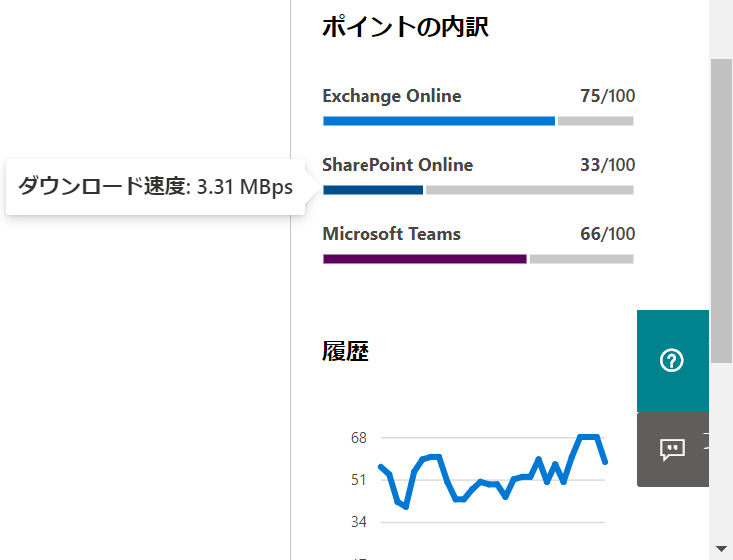Click the ダウンロード速度 3.31 MBps tooltip
The width and height of the screenshot is (733, 560).
pyautogui.click(x=155, y=187)
